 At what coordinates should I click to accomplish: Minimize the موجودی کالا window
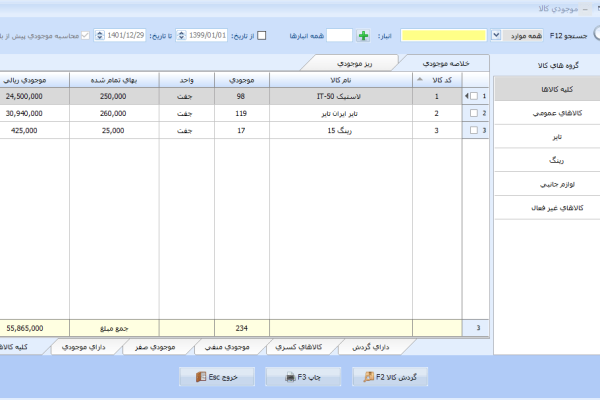pyautogui.click(x=585, y=9)
